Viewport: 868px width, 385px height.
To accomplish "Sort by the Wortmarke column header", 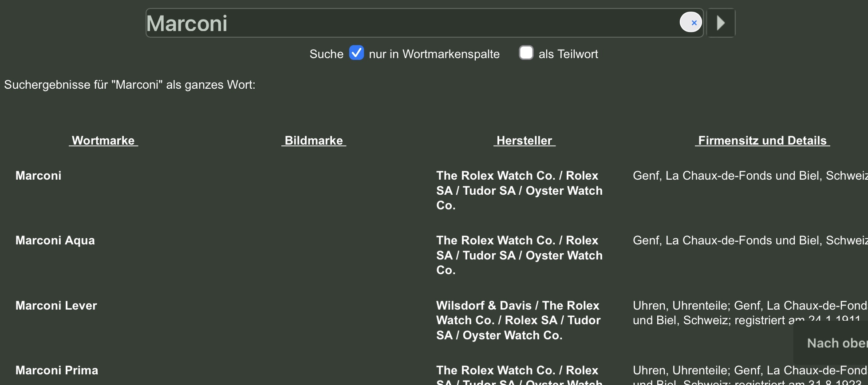I will pos(103,141).
